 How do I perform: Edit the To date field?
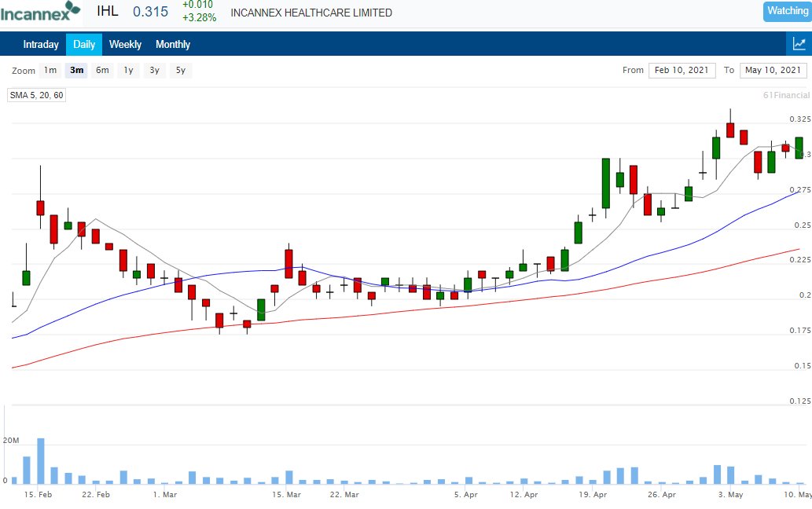(773, 71)
